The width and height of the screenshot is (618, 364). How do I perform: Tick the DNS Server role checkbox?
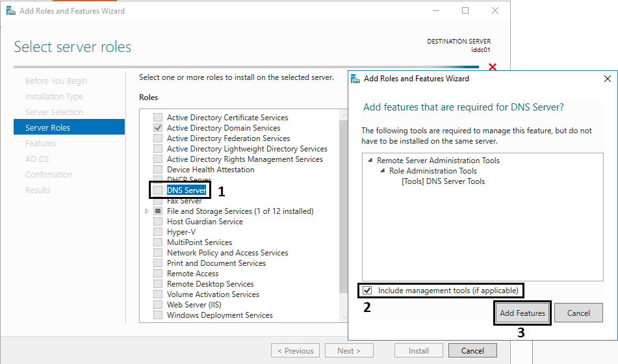158,190
